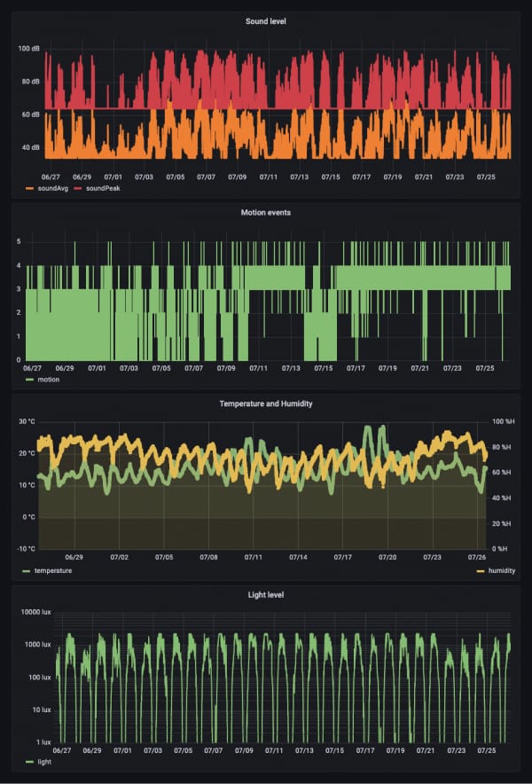Click the orange soundAvg legend color swatch
This screenshot has height=784, width=532.
(x=29, y=189)
